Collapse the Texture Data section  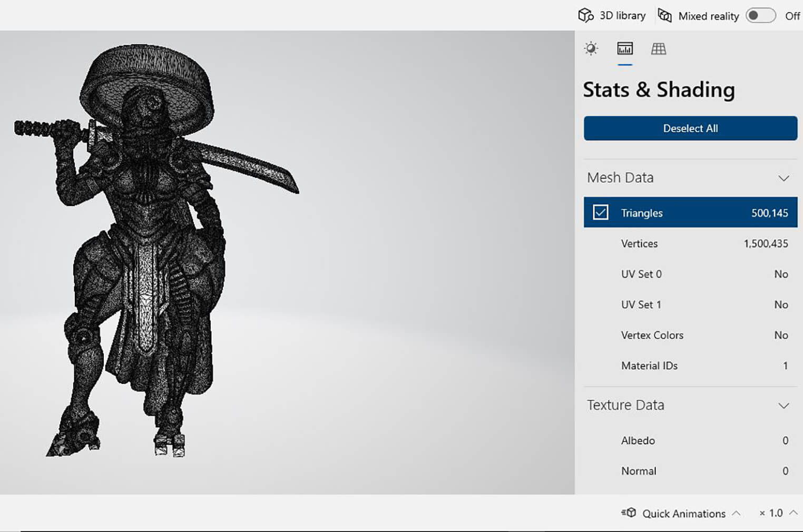(784, 406)
